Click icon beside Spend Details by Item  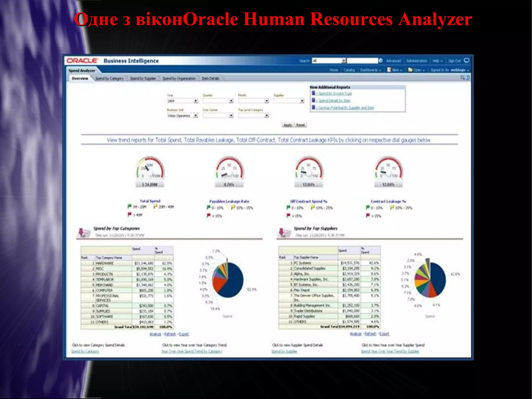point(313,100)
